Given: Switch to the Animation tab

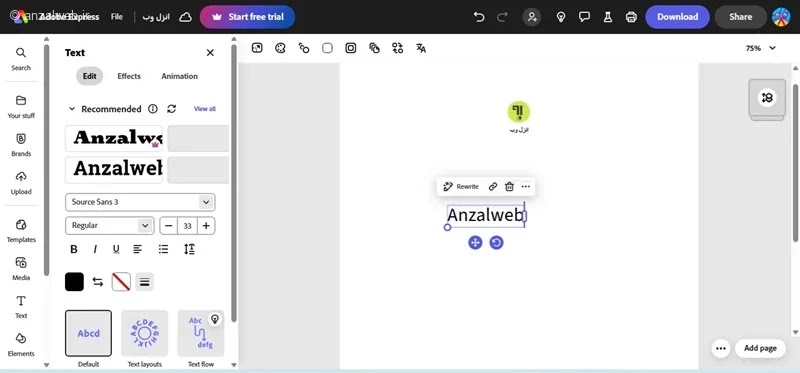Looking at the screenshot, I should click(180, 76).
